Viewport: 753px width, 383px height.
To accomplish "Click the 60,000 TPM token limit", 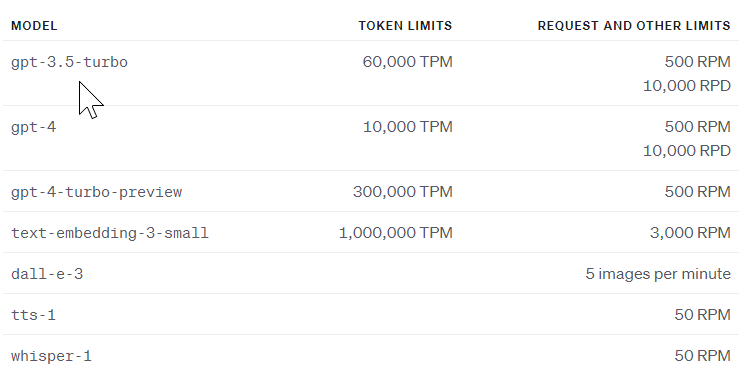I will click(407, 62).
